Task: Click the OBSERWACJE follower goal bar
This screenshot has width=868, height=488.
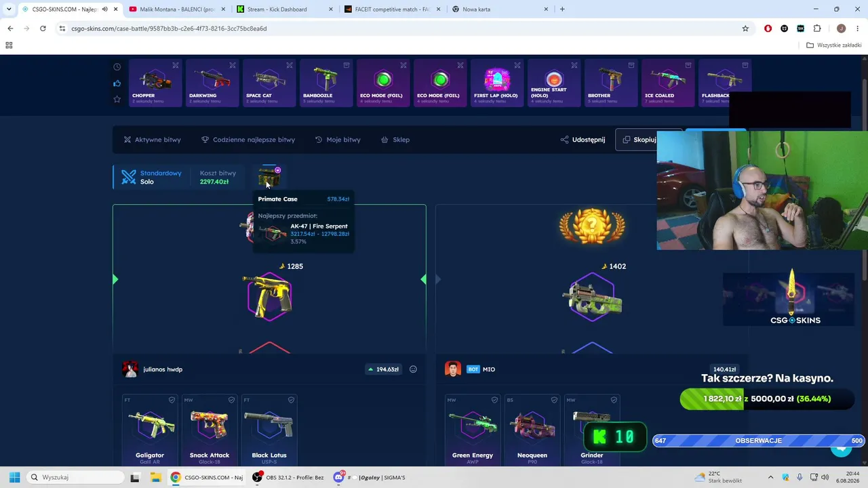Action: (758, 441)
